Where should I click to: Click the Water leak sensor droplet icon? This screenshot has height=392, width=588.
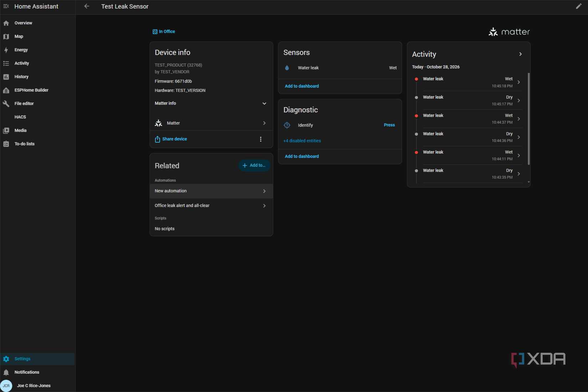pos(287,68)
